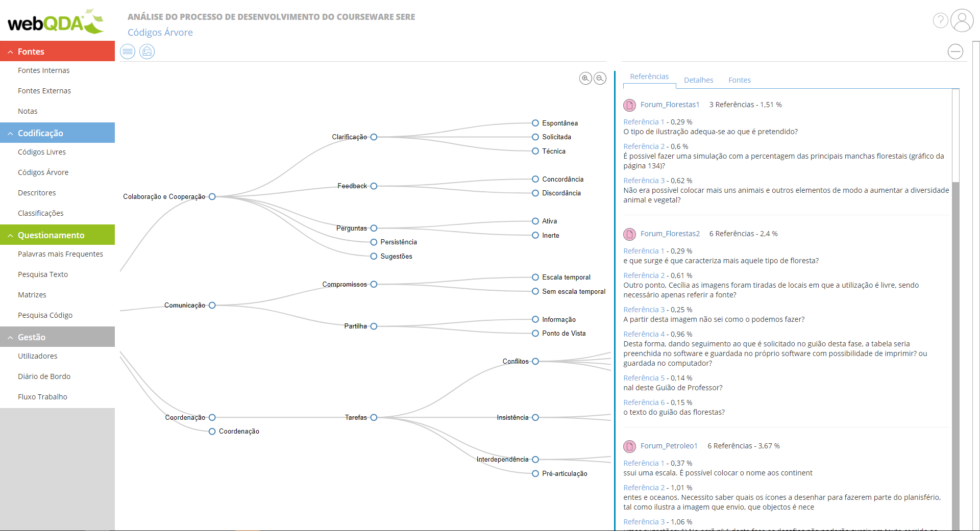980x531 pixels.
Task: Open Descritores in sidebar
Action: click(x=37, y=193)
